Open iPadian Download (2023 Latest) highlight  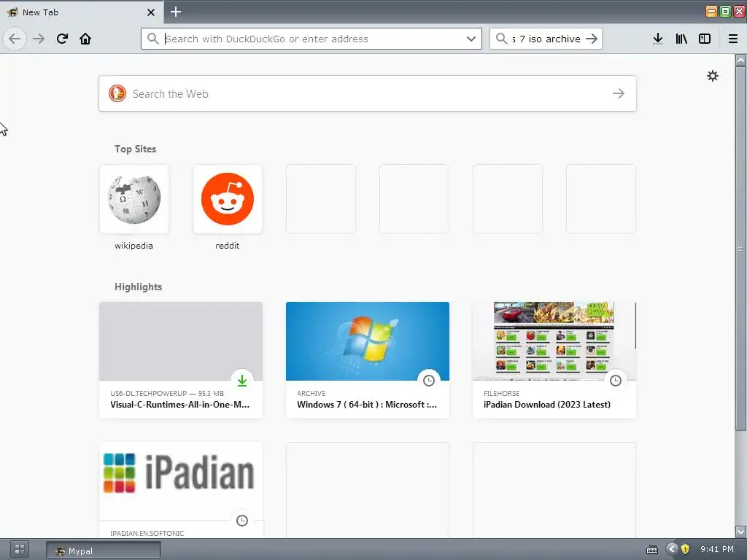[554, 360]
